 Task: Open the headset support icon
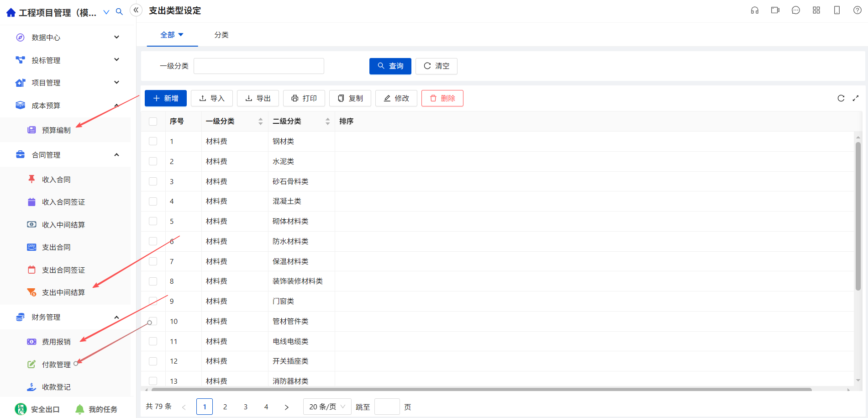(x=755, y=10)
